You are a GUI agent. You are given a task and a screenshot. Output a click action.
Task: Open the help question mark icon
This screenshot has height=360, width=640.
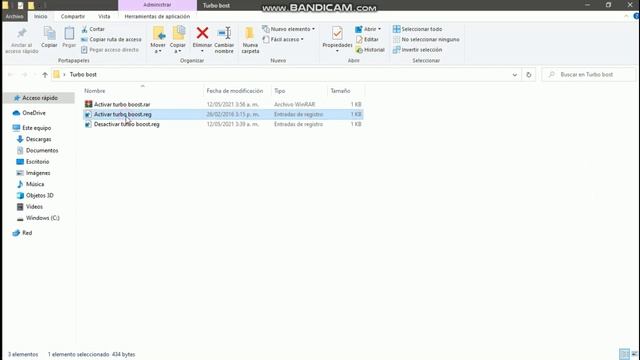click(636, 16)
